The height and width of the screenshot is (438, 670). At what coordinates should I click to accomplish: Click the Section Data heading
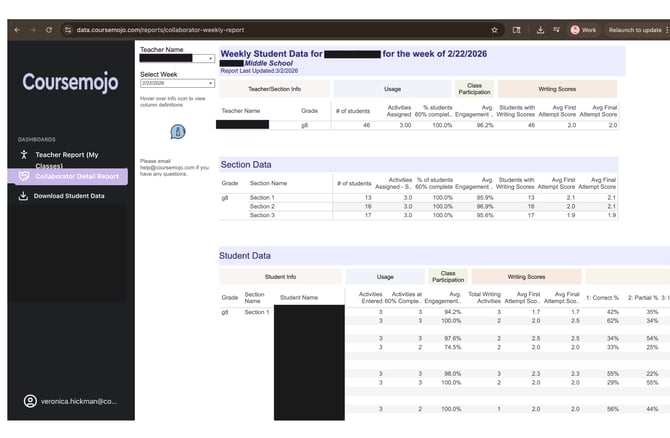[x=246, y=165]
